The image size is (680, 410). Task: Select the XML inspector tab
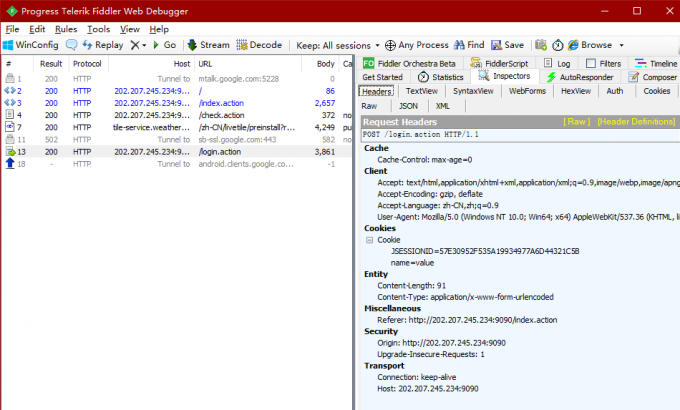click(x=442, y=106)
